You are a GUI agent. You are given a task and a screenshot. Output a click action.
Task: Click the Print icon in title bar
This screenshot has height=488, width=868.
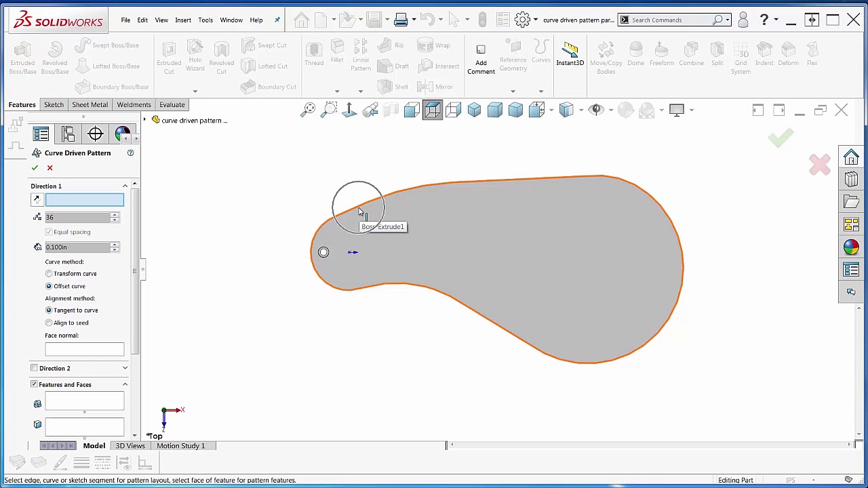(x=400, y=20)
